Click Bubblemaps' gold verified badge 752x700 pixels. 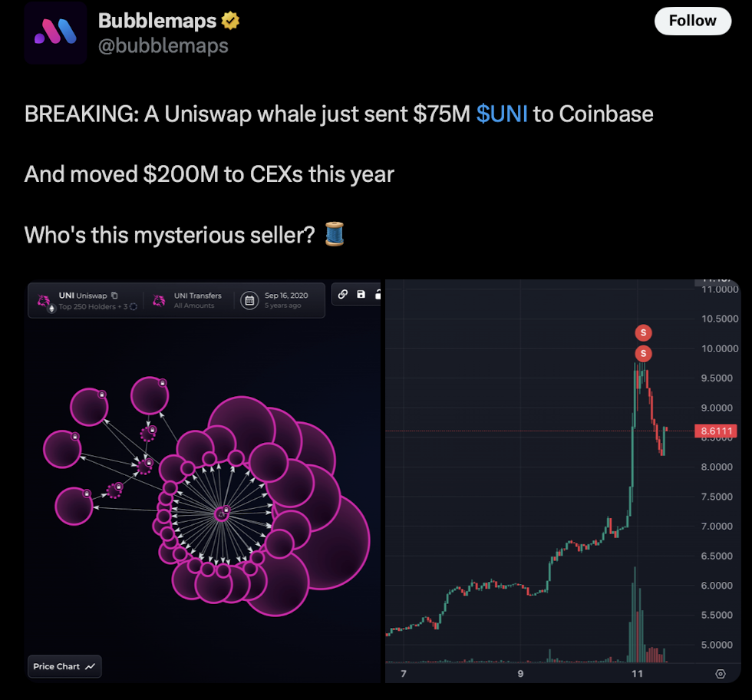coord(229,21)
